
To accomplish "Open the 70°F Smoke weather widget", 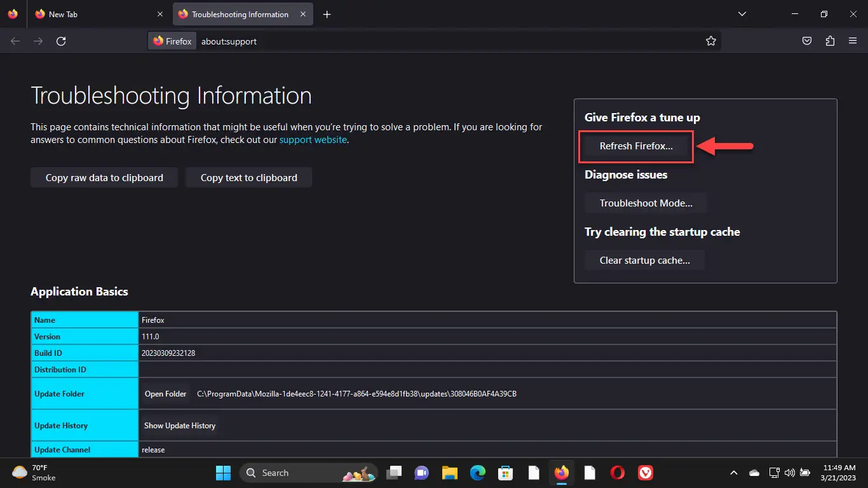I will point(35,473).
